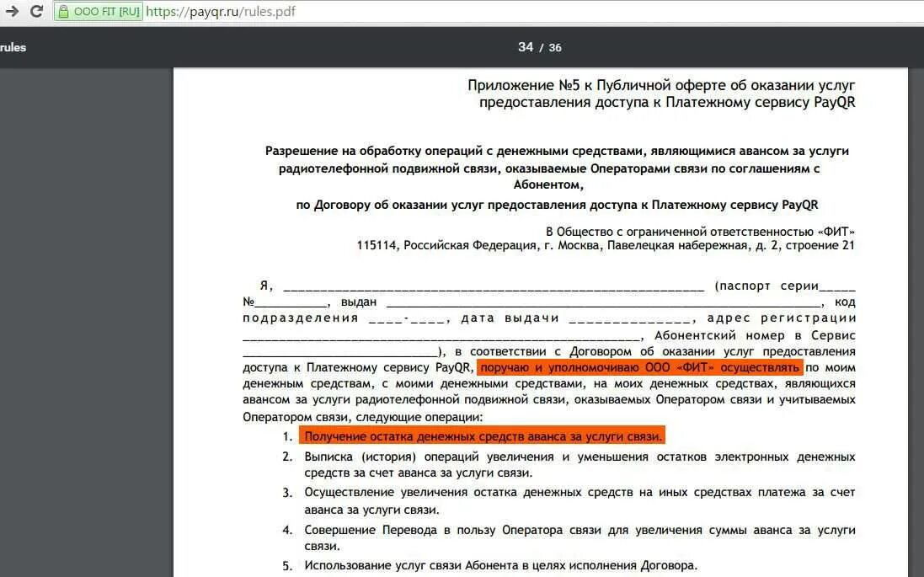Select the page number field showing 34
Image resolution: width=924 pixels, height=577 pixels.
pyautogui.click(x=526, y=47)
